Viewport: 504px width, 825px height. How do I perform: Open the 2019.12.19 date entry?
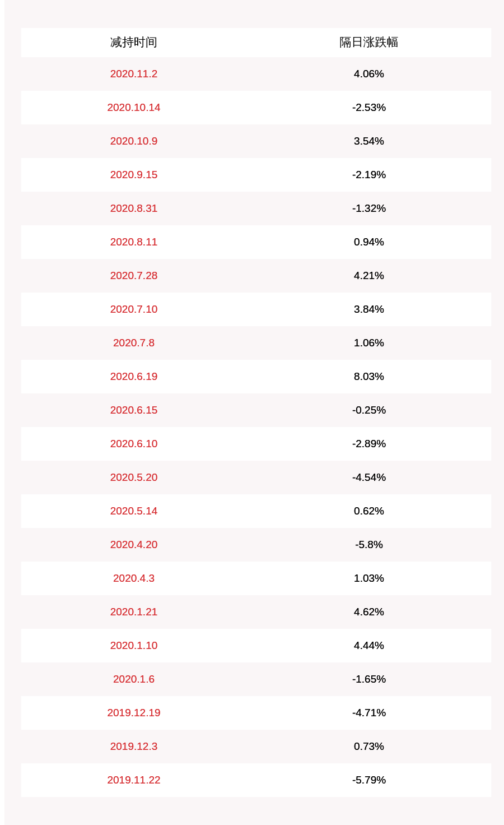[x=133, y=713]
